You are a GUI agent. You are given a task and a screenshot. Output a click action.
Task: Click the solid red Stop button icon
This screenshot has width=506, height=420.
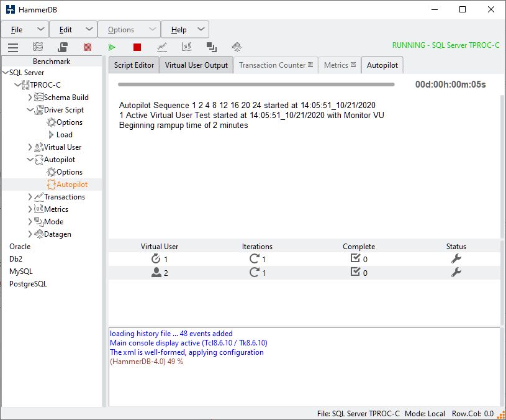(x=137, y=47)
